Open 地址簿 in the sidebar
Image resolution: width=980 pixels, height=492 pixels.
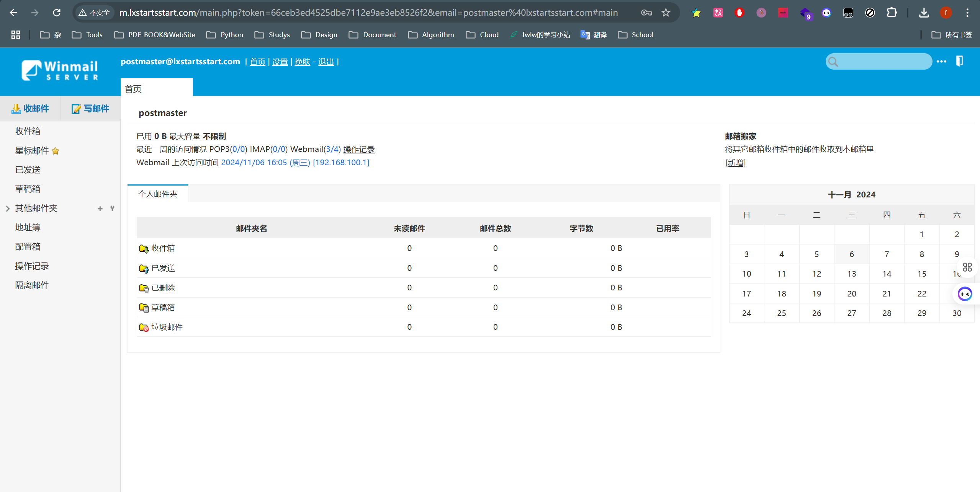pyautogui.click(x=28, y=228)
